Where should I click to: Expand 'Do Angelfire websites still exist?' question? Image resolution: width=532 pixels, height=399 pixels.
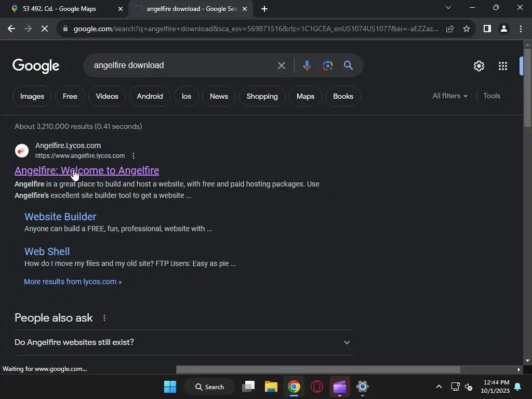[183, 342]
